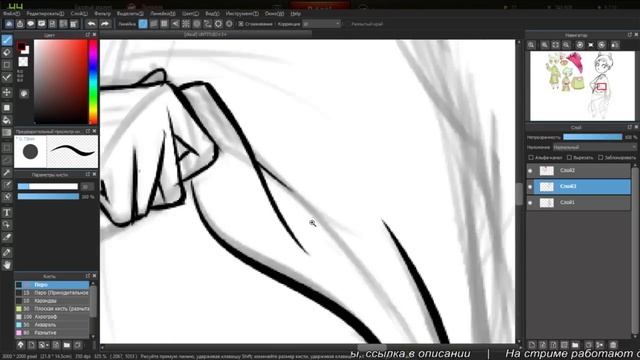Select layer Слой2
Image resolution: width=640 pixels, height=360 pixels.
pyautogui.click(x=579, y=171)
